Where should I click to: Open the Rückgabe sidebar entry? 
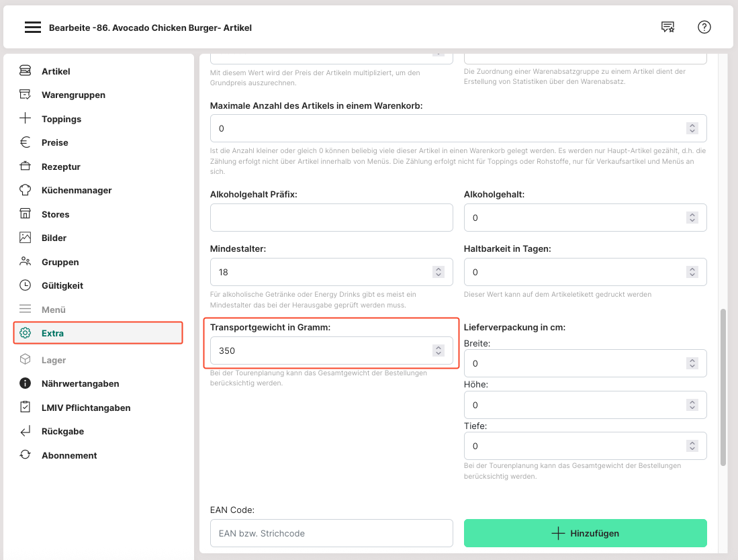pos(62,431)
